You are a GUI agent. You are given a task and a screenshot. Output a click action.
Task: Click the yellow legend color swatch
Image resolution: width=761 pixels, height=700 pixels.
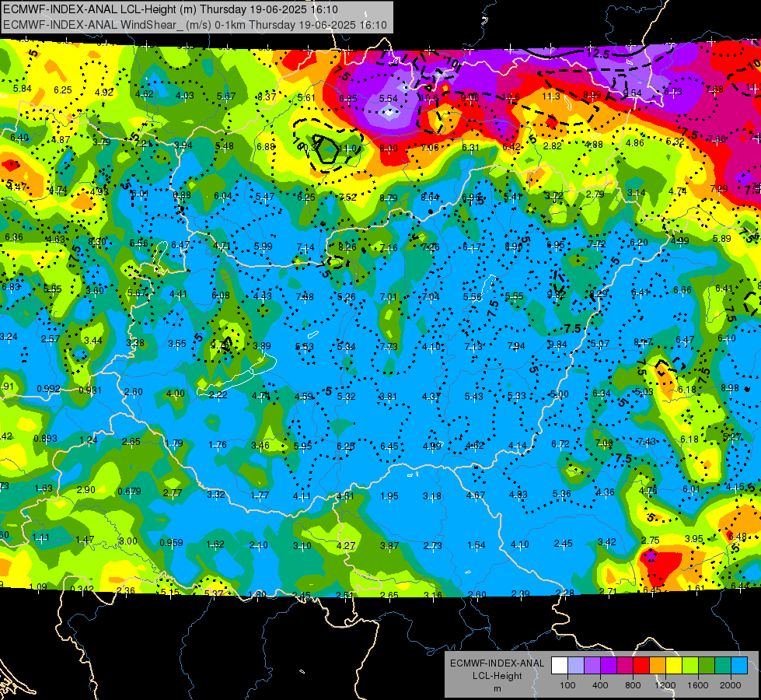pos(674,666)
